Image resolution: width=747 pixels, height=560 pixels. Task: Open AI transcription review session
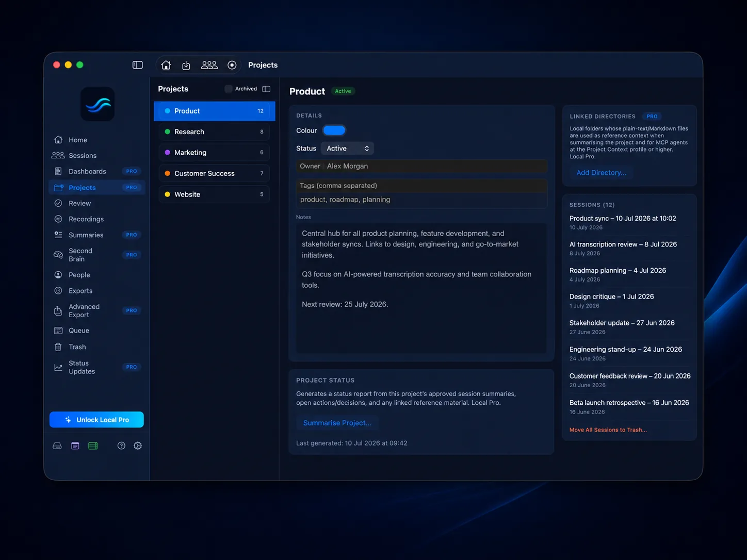pos(629,249)
